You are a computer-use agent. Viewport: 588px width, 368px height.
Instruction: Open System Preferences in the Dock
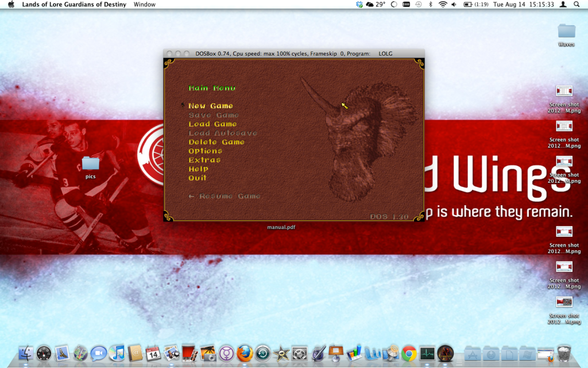[299, 354]
